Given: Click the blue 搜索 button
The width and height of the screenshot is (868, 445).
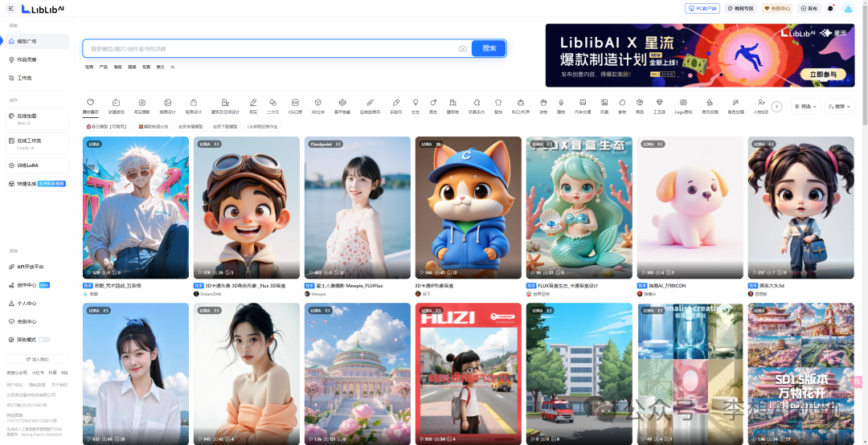Looking at the screenshot, I should pos(489,48).
